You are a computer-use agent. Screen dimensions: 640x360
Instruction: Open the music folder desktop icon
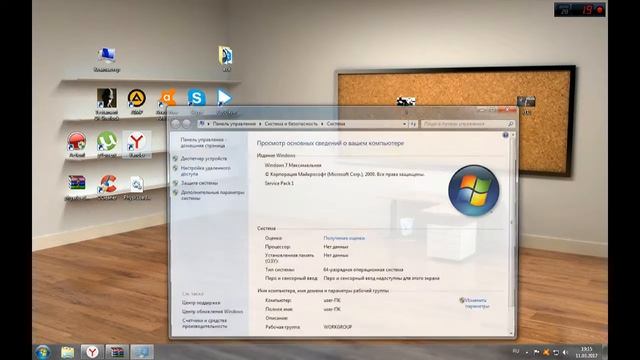point(225,59)
